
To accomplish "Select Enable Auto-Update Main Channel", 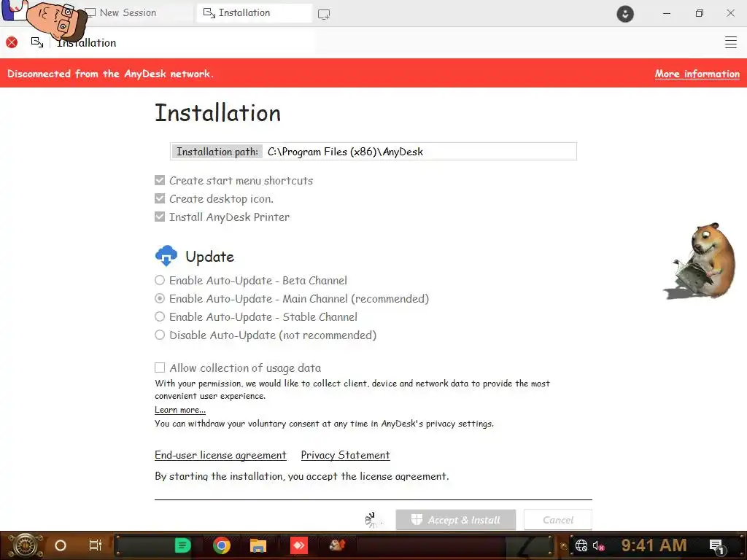I will [160, 298].
